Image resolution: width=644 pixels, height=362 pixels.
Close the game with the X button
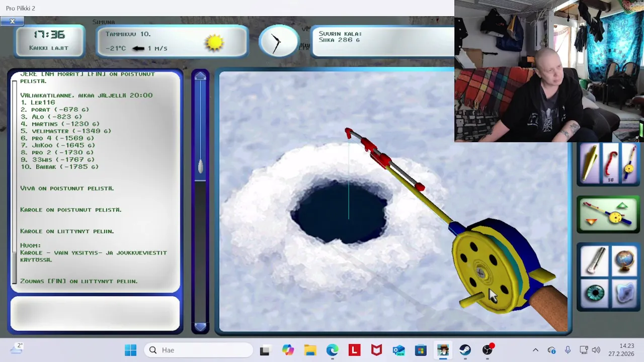coord(12,21)
